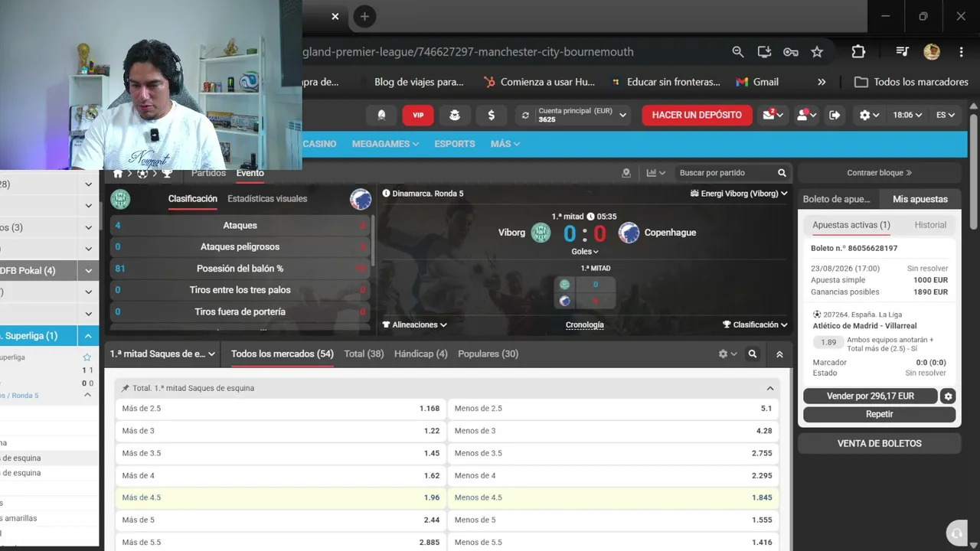The height and width of the screenshot is (551, 980).
Task: Open the site settings gear menu
Action: pos(869,115)
